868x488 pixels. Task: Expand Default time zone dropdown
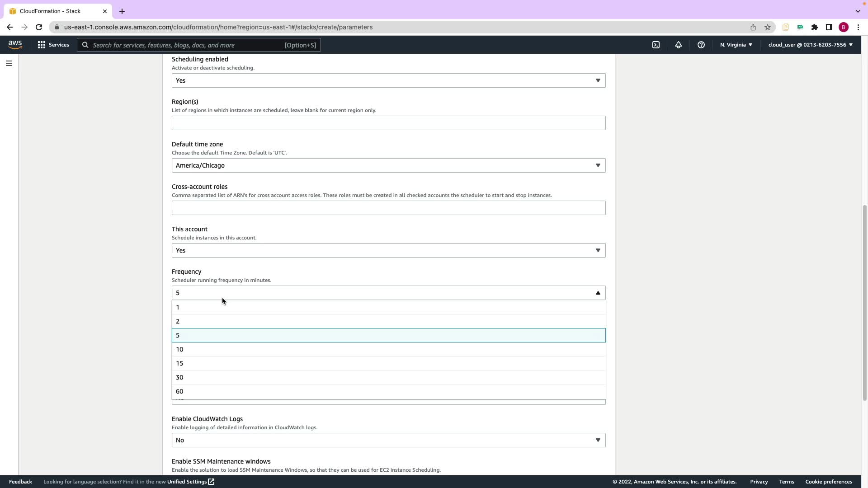(388, 165)
